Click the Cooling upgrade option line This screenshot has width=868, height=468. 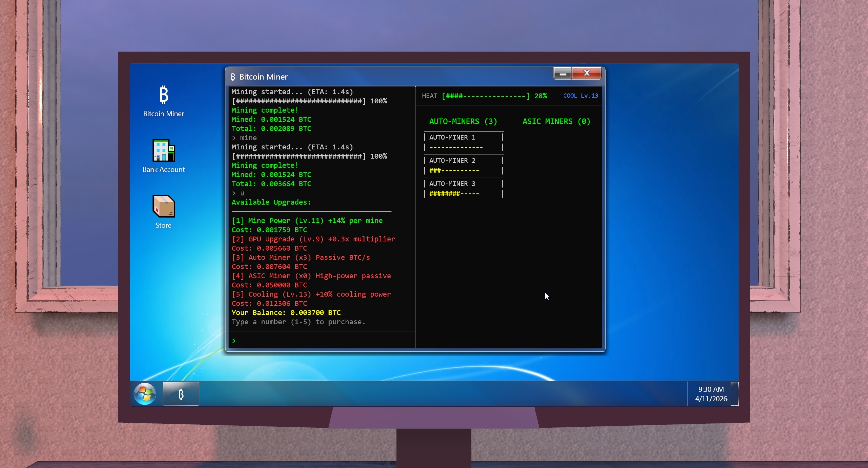click(311, 294)
